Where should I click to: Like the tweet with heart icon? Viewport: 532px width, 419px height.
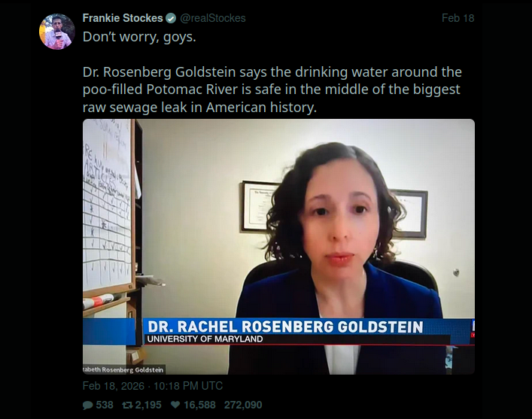coord(175,405)
